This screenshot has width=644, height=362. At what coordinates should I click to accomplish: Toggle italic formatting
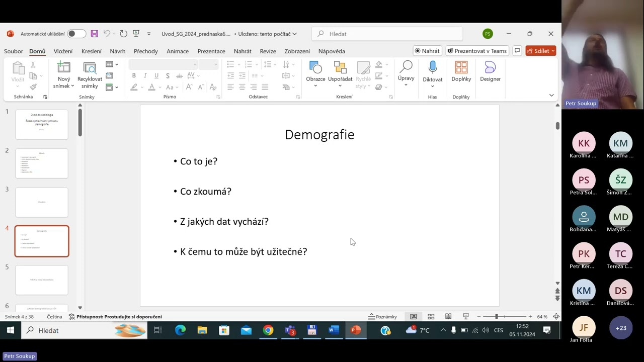145,75
